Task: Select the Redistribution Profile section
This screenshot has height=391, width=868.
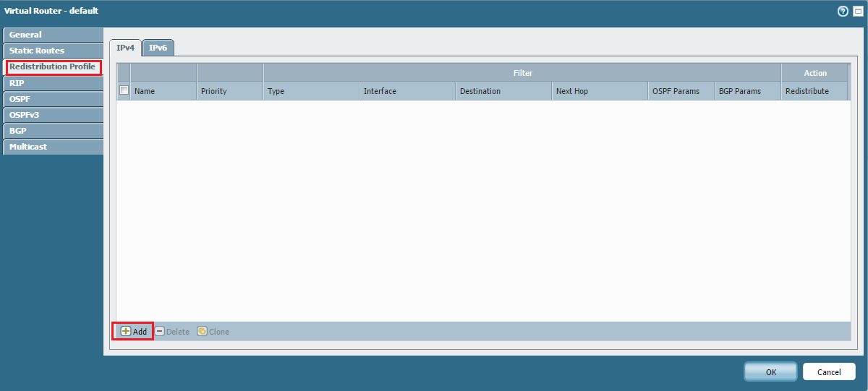Action: (53, 66)
